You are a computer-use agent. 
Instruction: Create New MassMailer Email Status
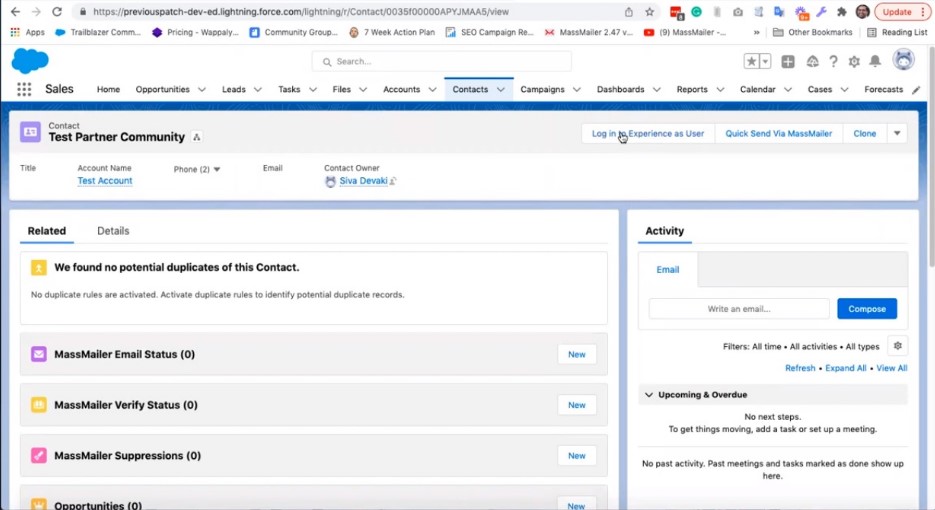[x=577, y=354]
